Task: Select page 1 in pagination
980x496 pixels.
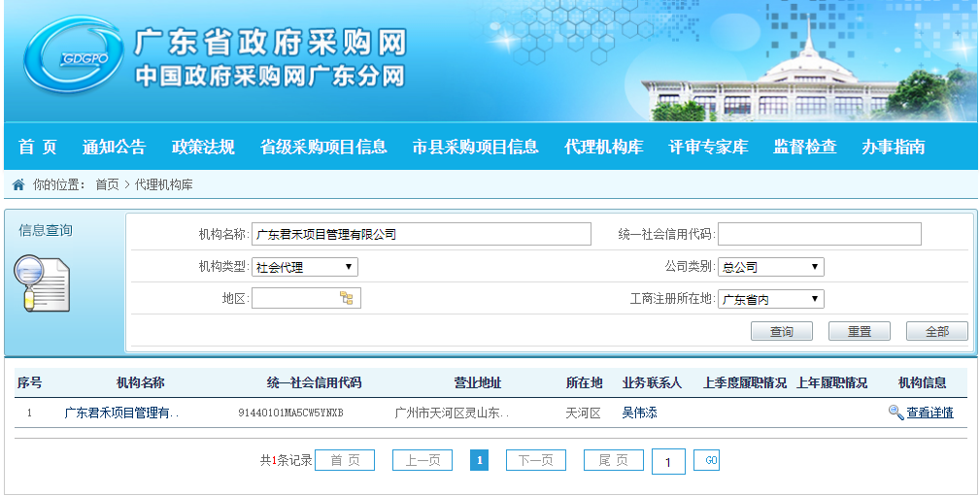Action: [480, 460]
